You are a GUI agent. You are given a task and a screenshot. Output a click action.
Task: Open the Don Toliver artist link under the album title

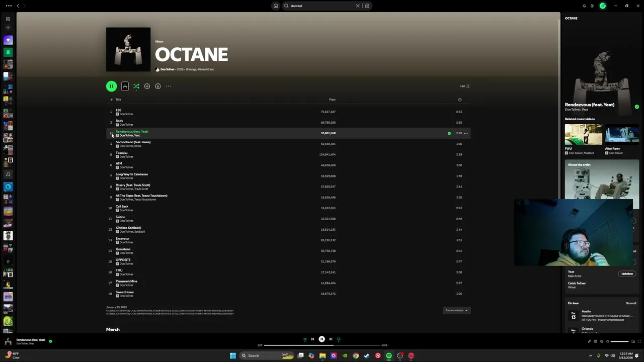coord(167,69)
